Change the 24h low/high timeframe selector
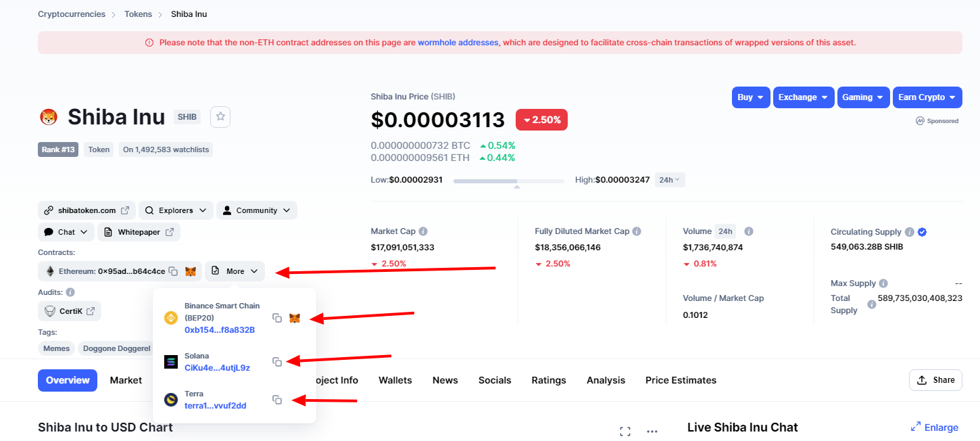The height and width of the screenshot is (441, 980). point(670,180)
